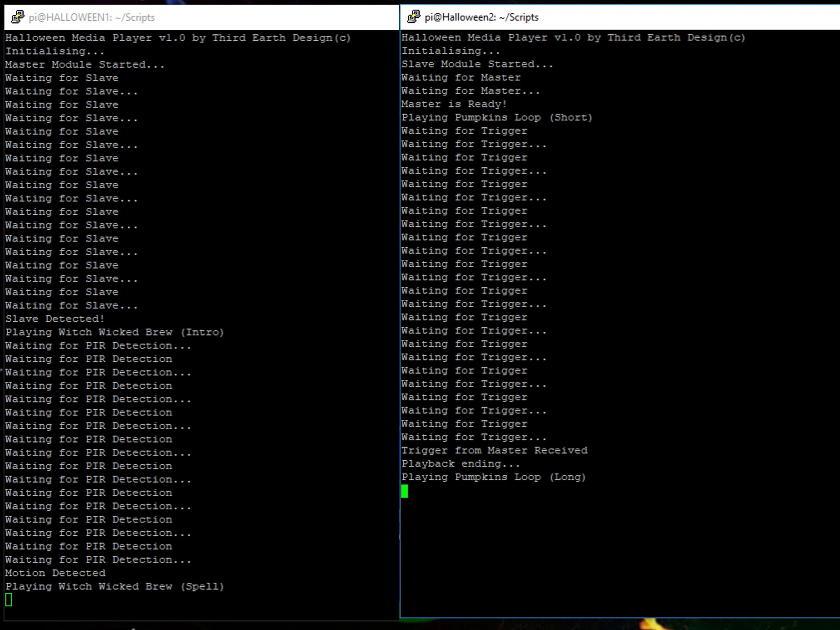Click the 'Slave Module Started...' line
Viewport: 840px width, 630px height.
[477, 64]
